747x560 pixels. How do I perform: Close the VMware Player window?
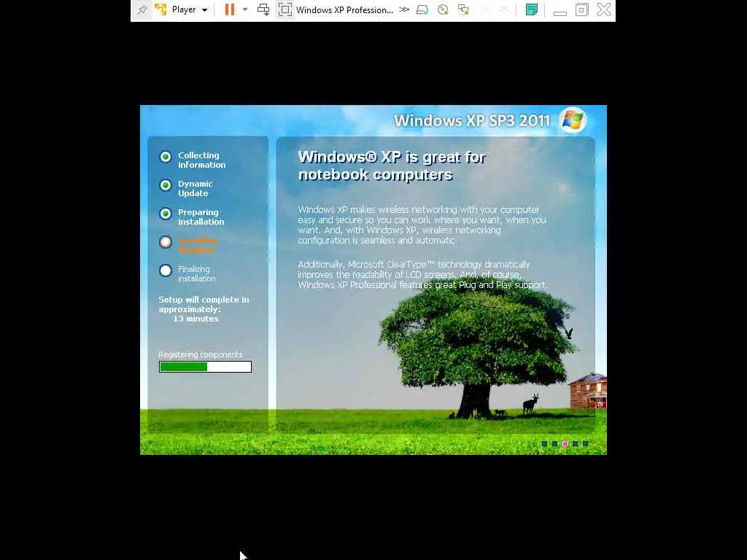tap(603, 10)
